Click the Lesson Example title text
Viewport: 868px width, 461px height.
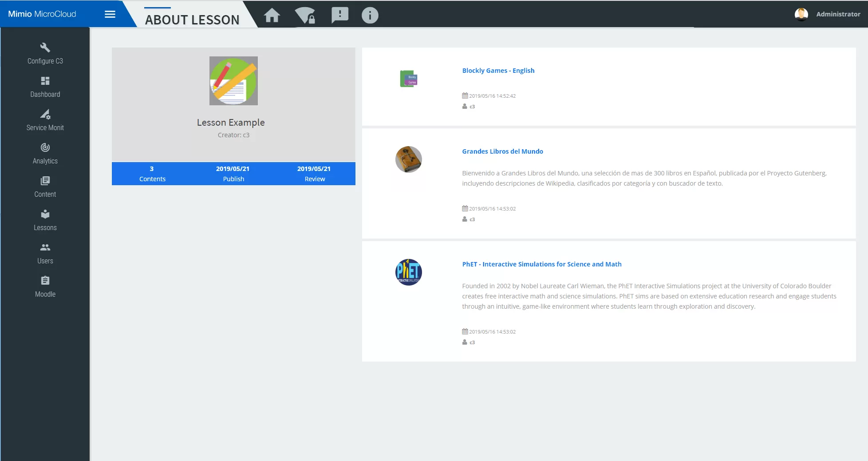pyautogui.click(x=231, y=123)
